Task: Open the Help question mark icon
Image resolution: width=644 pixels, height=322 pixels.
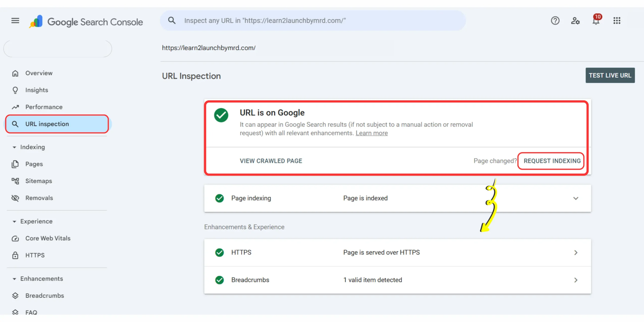Action: coord(555,21)
